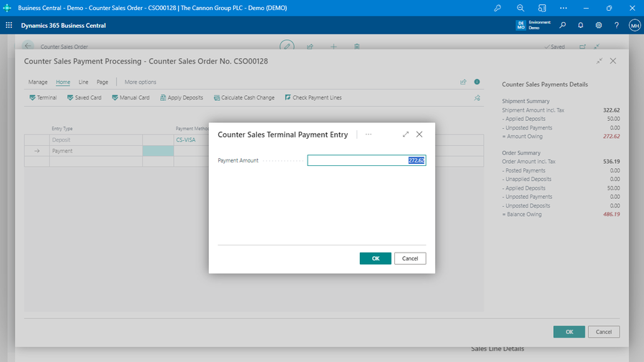The width and height of the screenshot is (644, 362).
Task: Click Check Payment Lines
Action: click(x=312, y=97)
